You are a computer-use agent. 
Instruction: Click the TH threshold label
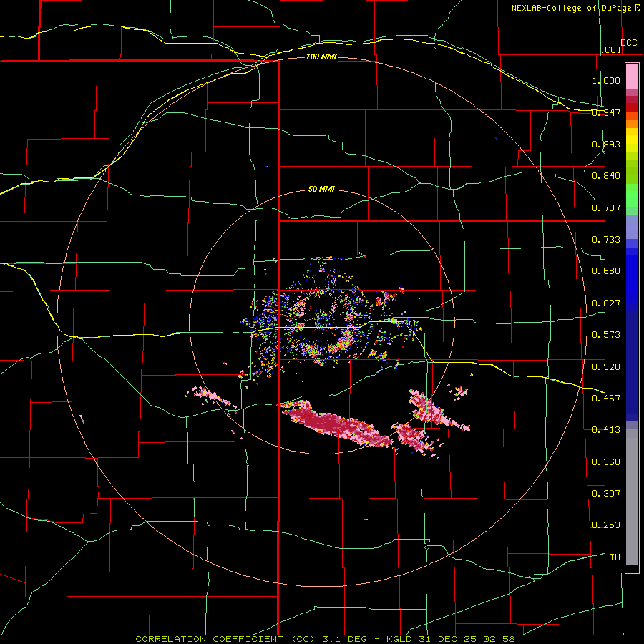[615, 557]
